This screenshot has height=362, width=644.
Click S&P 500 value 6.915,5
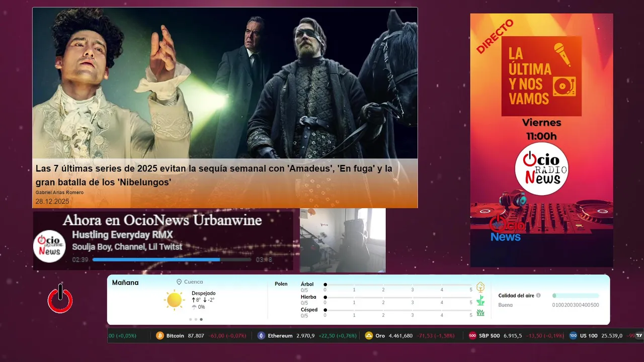point(513,336)
